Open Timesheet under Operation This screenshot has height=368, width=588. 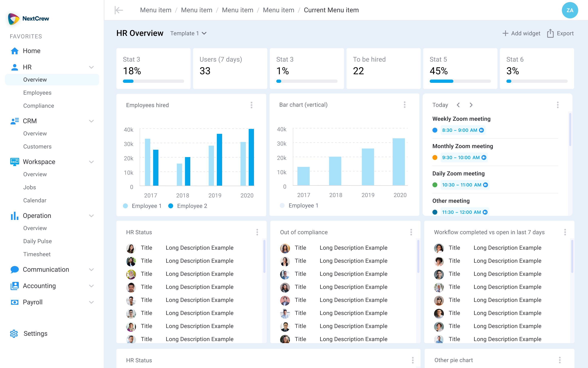point(37,254)
